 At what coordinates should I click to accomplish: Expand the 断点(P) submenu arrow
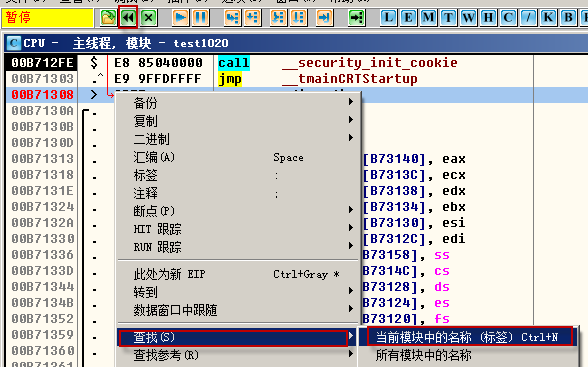tap(351, 210)
